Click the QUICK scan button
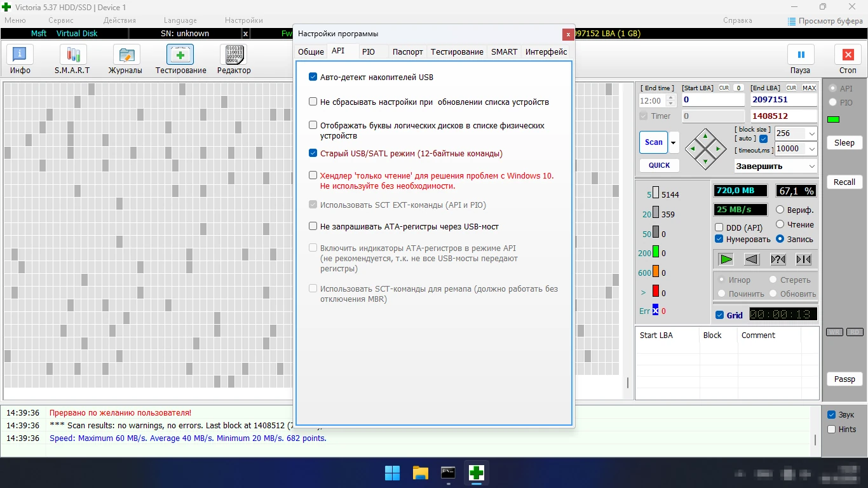The height and width of the screenshot is (488, 868). [659, 165]
